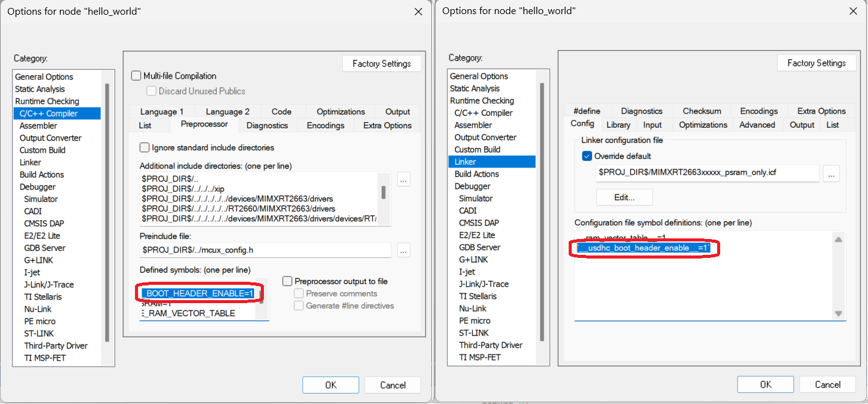
Task: Open the compiler List tab in left dialog
Action: coord(145,125)
